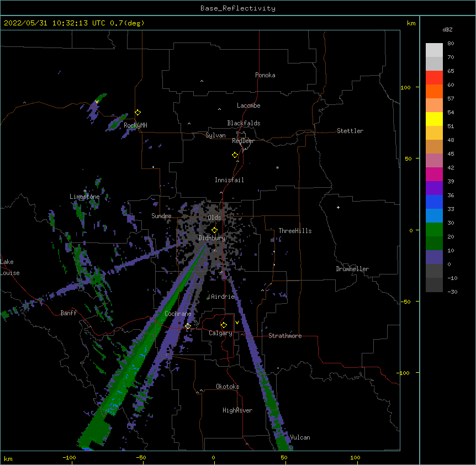Click the -100 tick on right vertical axis
The height and width of the screenshot is (465, 476).
[x=404, y=373]
